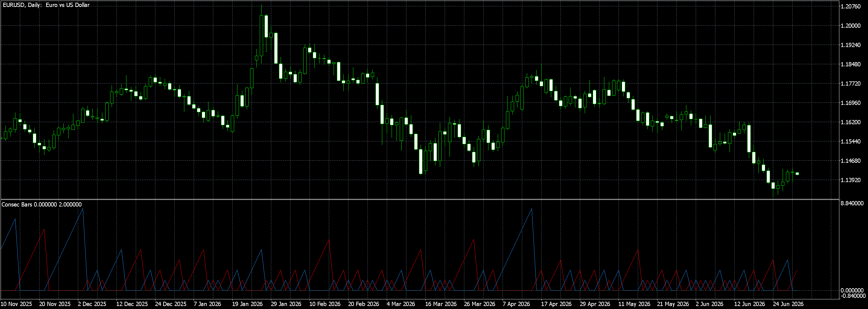
Task: Select the 1.18480 price level label
Action: click(851, 64)
